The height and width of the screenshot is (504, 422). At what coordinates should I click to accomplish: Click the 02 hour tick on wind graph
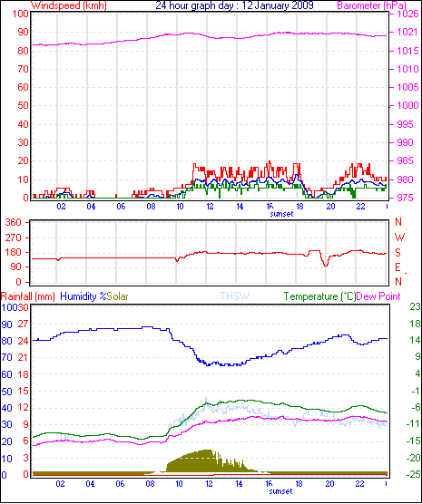coord(61,206)
